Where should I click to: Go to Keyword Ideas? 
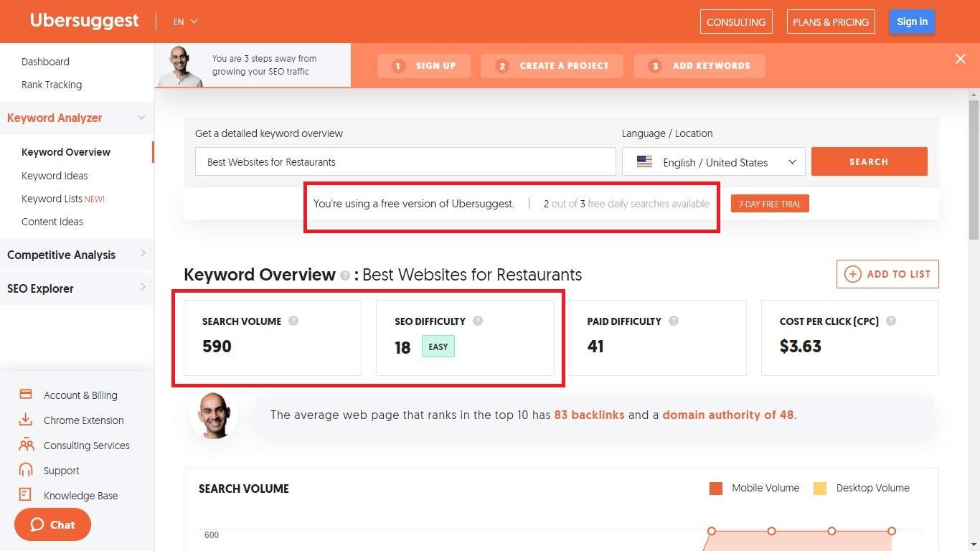coord(55,176)
